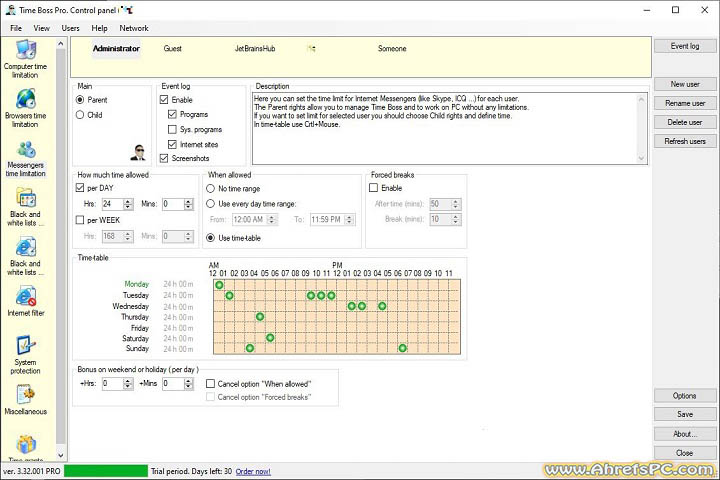Select the JetBrainsHub user
This screenshot has width=720, height=480.
(x=255, y=49)
